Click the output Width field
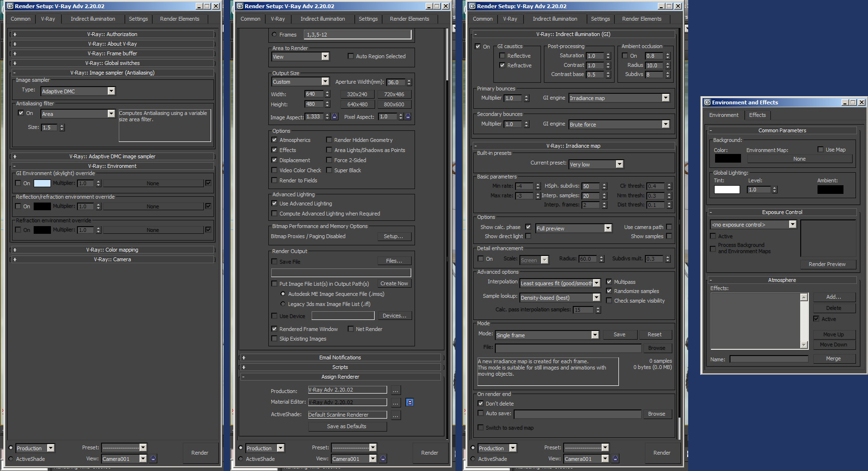 314,94
